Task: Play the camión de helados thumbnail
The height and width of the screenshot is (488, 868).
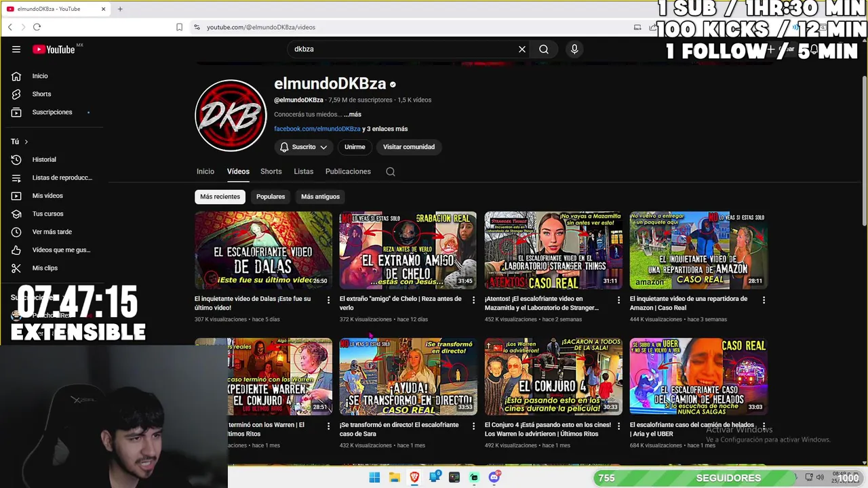Action: pos(698,376)
